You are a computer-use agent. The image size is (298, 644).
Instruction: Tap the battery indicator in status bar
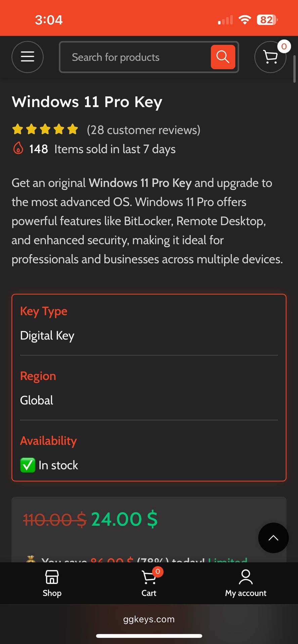click(267, 20)
